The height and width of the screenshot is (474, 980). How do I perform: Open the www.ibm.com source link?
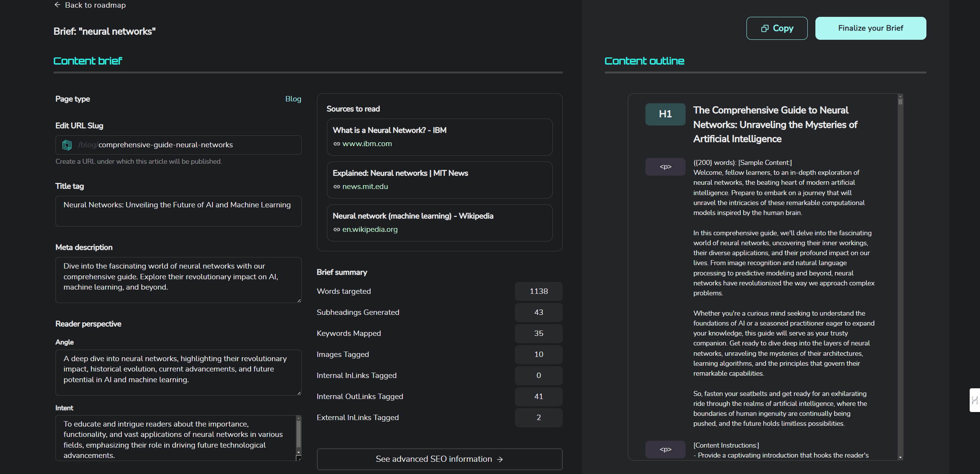click(367, 144)
